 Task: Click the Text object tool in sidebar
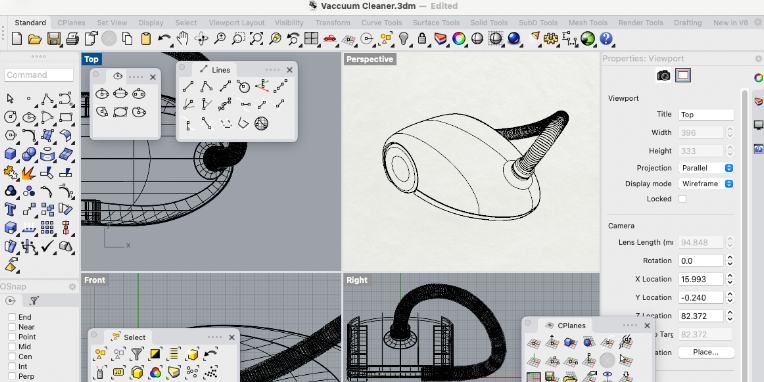[x=10, y=210]
